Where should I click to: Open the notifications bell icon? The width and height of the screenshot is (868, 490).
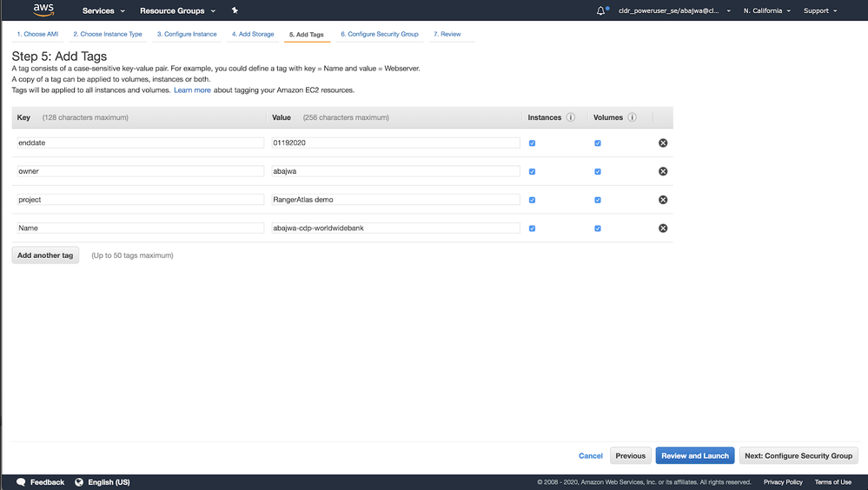(x=601, y=10)
